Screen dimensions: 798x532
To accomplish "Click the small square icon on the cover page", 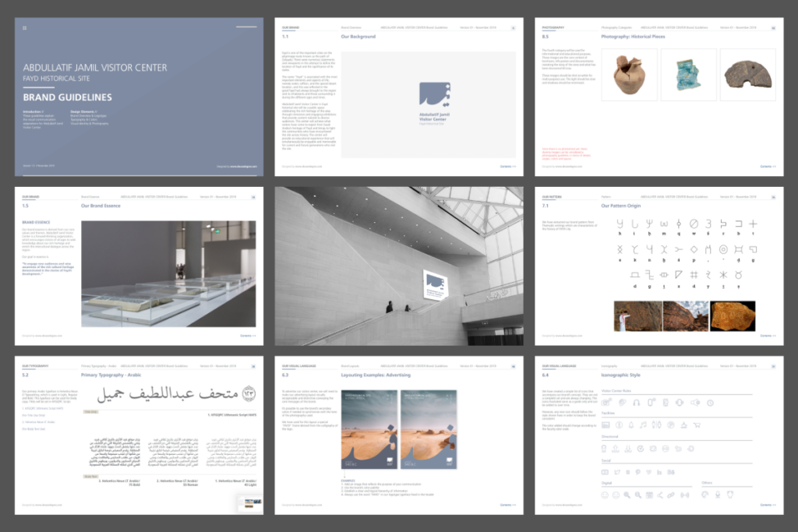I will click(24, 28).
